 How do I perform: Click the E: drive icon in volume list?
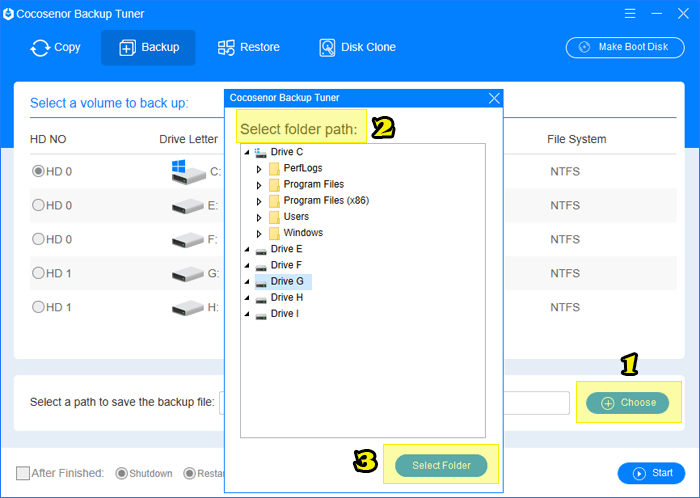(x=188, y=206)
